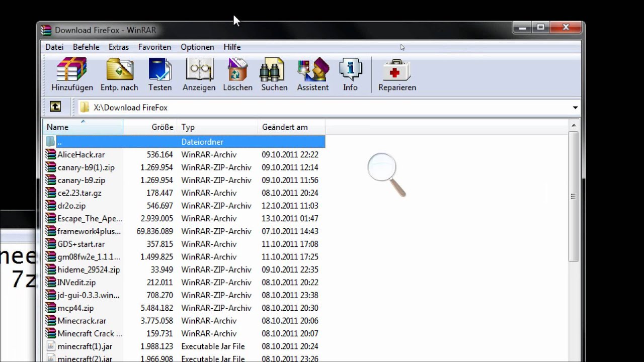Open the Info toolbar icon
This screenshot has height=362, width=644.
(350, 69)
